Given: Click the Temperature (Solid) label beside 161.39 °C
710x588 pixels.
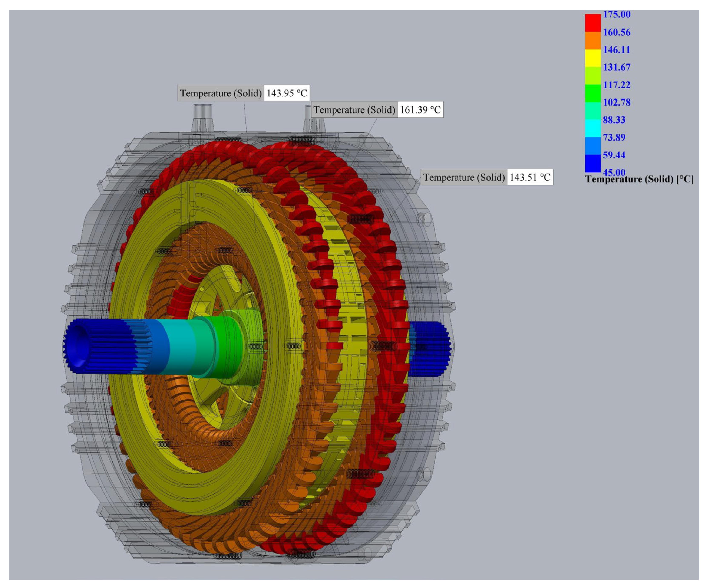Looking at the screenshot, I should [x=354, y=110].
